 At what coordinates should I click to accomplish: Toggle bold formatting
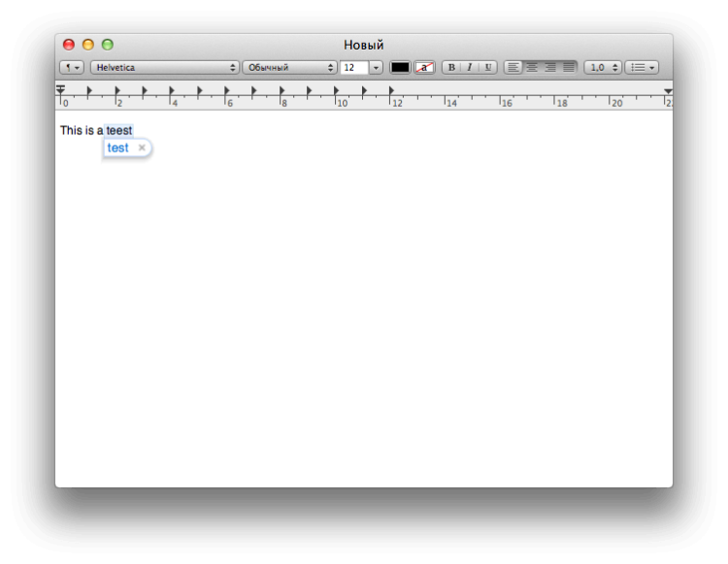(x=451, y=68)
